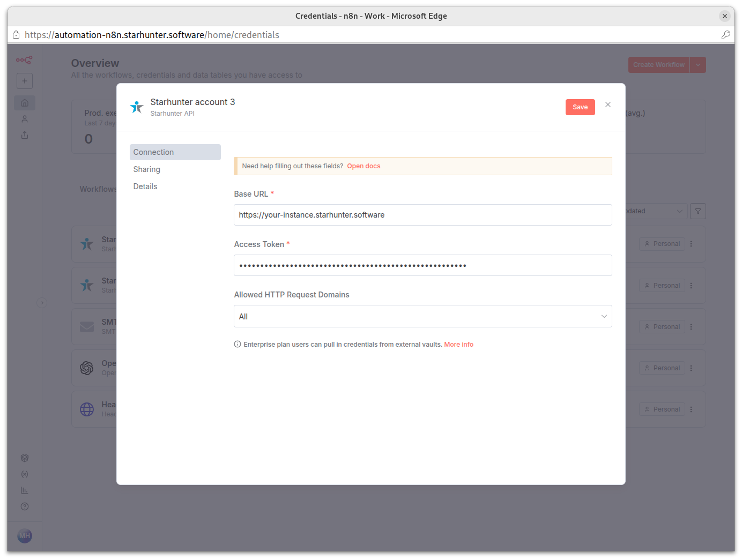Click the Starhunter logo in dialog header
742x560 pixels.
(x=137, y=107)
